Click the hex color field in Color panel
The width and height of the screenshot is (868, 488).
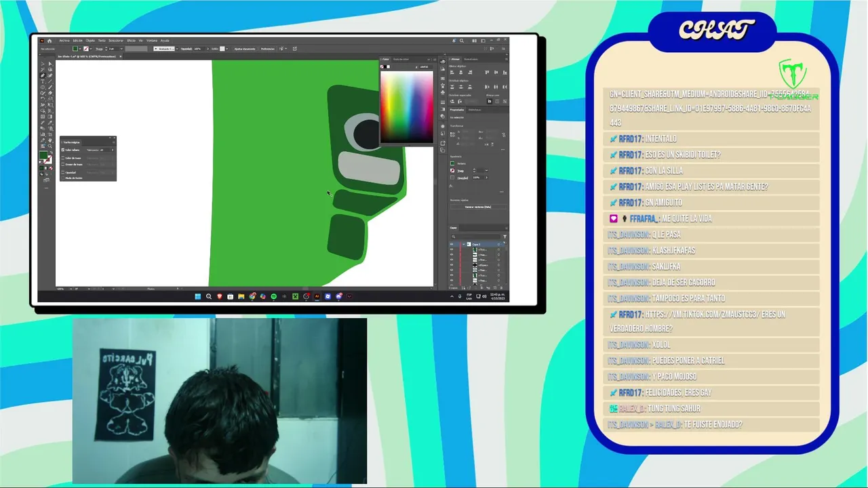pos(426,67)
